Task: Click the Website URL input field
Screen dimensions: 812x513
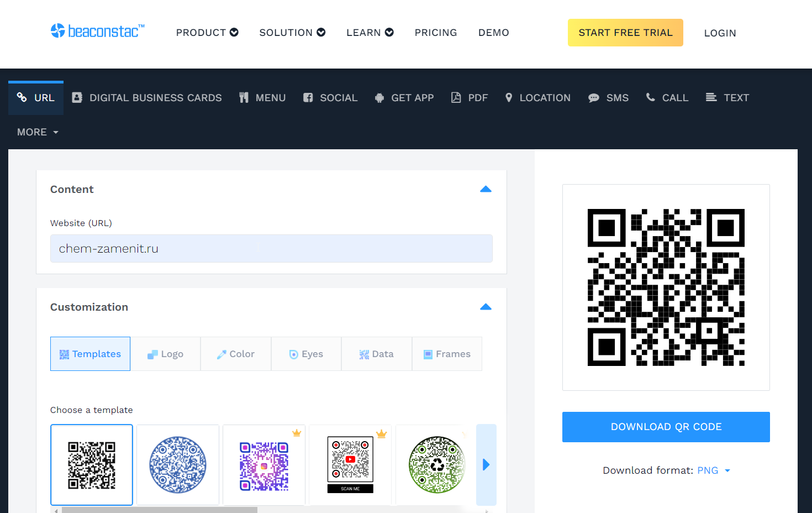Action: [271, 249]
